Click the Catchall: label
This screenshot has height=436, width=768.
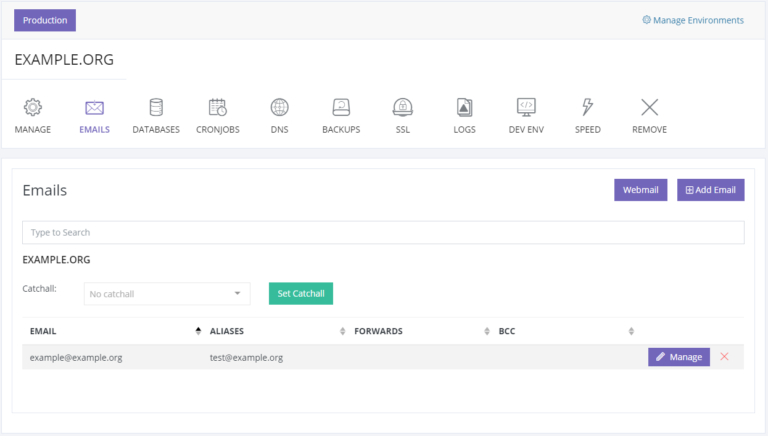click(39, 289)
